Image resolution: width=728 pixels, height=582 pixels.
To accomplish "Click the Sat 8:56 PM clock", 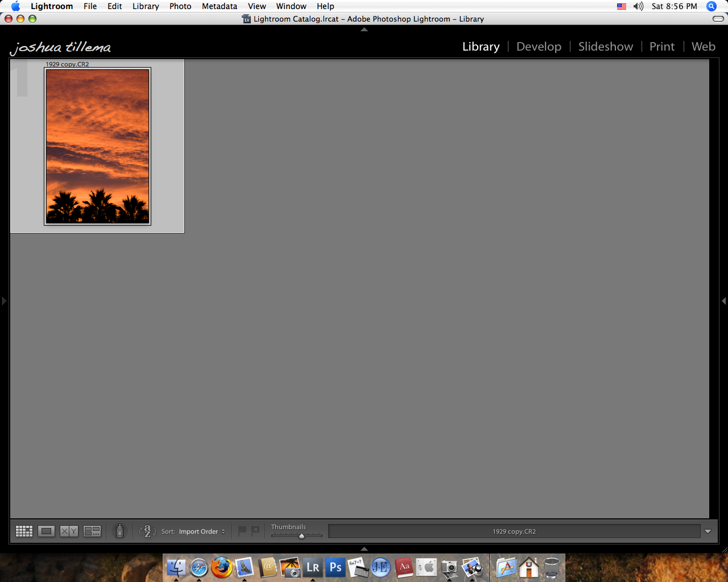I will point(675,6).
